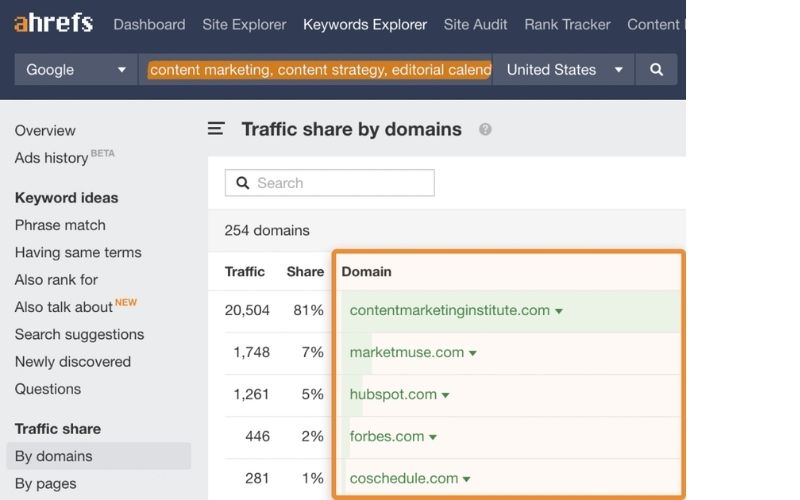Open Also talk about report
Image resolution: width=800 pixels, height=500 pixels.
tap(63, 307)
